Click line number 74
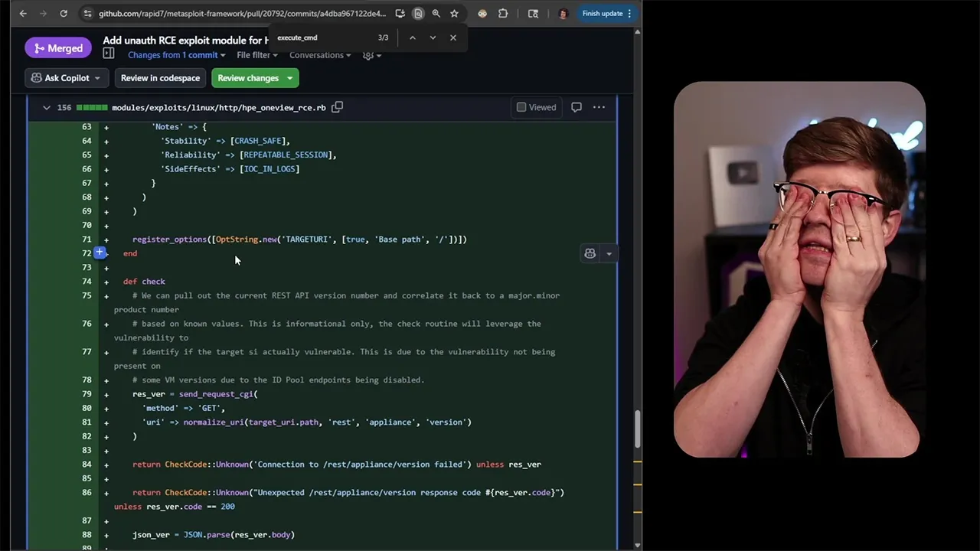The image size is (980, 551). [87, 282]
